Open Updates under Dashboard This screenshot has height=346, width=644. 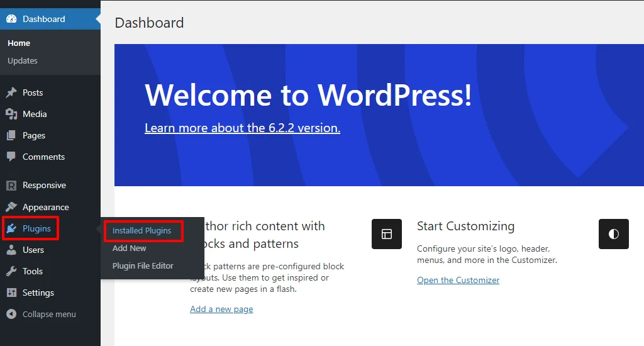[x=23, y=61]
